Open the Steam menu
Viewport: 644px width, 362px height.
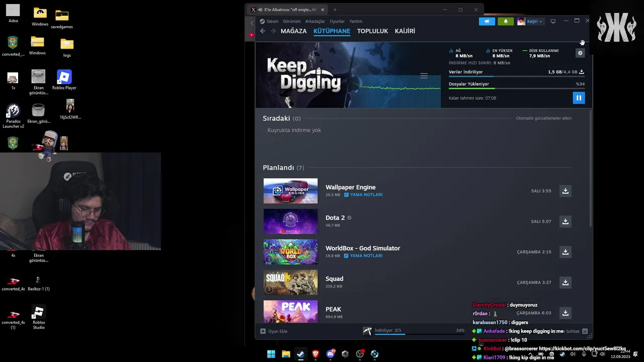coord(272,21)
